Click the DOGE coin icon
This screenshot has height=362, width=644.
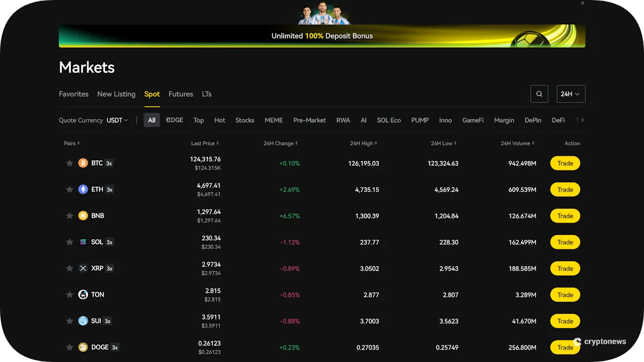coord(83,347)
